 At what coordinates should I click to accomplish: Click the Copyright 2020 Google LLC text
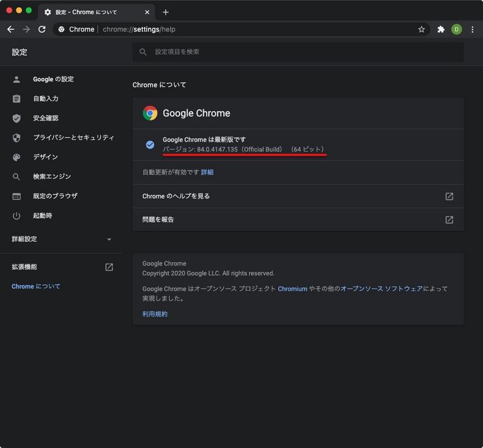click(x=208, y=273)
